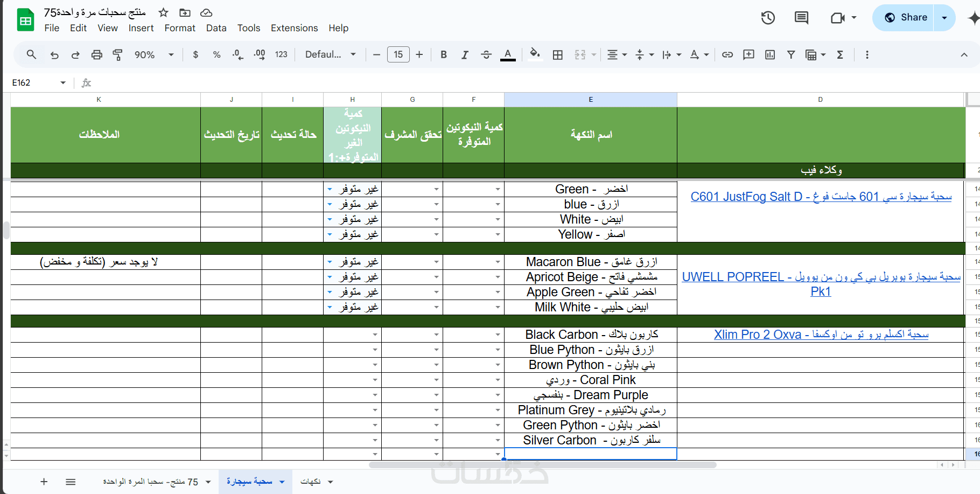Open the Name Box dropdown arrow
Viewport: 980px width, 494px height.
63,82
